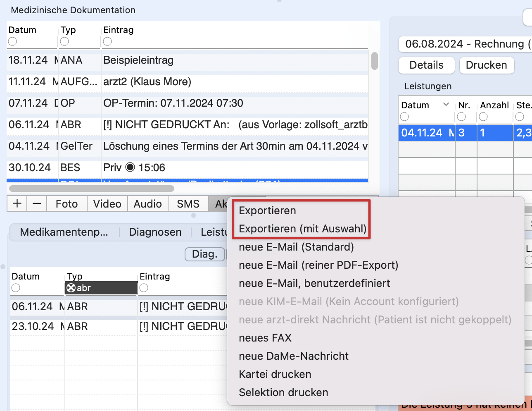
Task: Choose Exportieren from the context menu
Action: [267, 210]
